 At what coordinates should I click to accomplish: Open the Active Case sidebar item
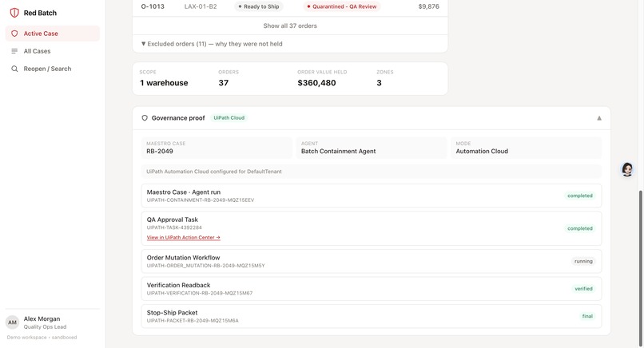click(53, 34)
